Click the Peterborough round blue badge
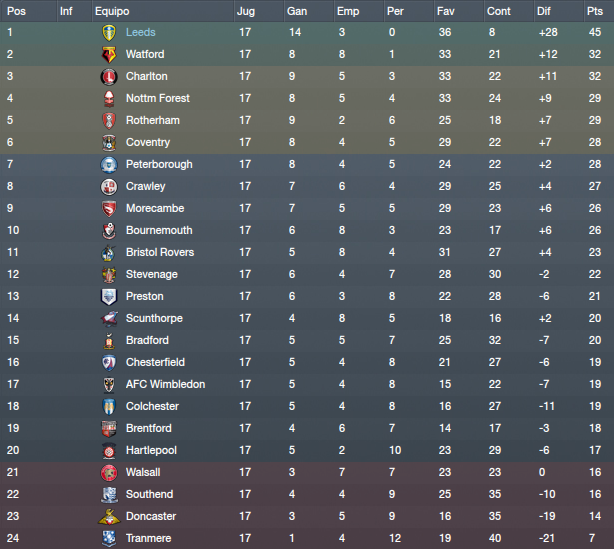 pyautogui.click(x=109, y=164)
